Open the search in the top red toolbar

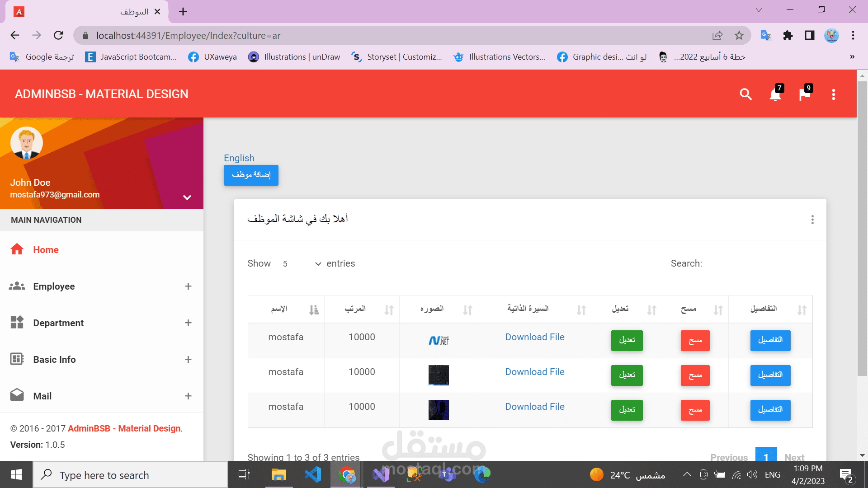745,94
